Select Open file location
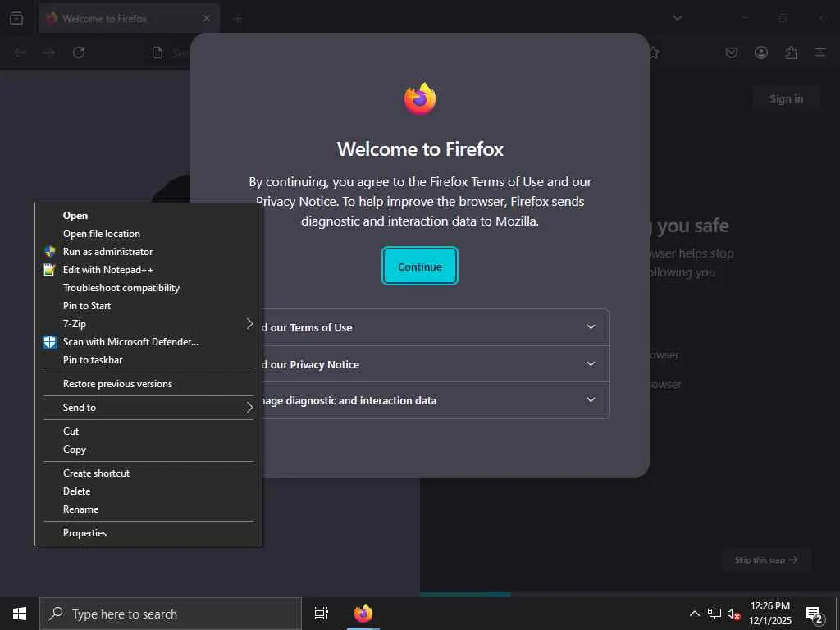This screenshot has width=840, height=630. 148,234
